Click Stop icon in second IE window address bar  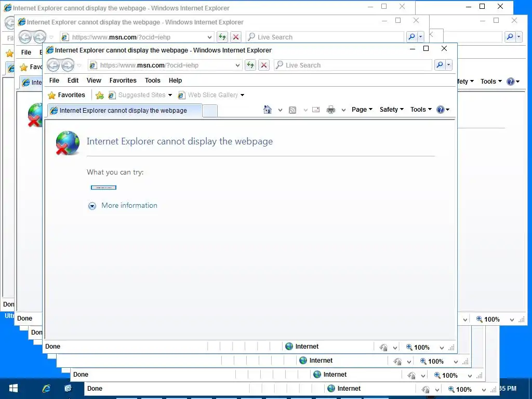pos(236,37)
